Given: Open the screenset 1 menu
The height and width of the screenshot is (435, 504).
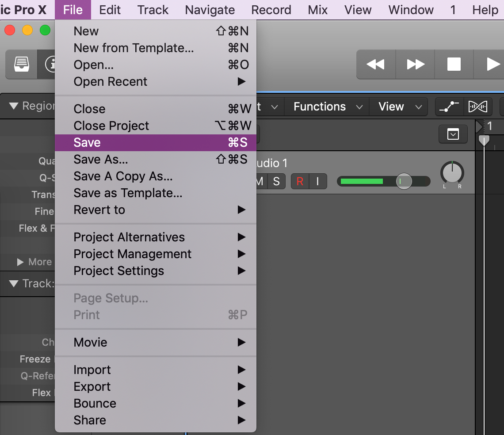Looking at the screenshot, I should 453,10.
